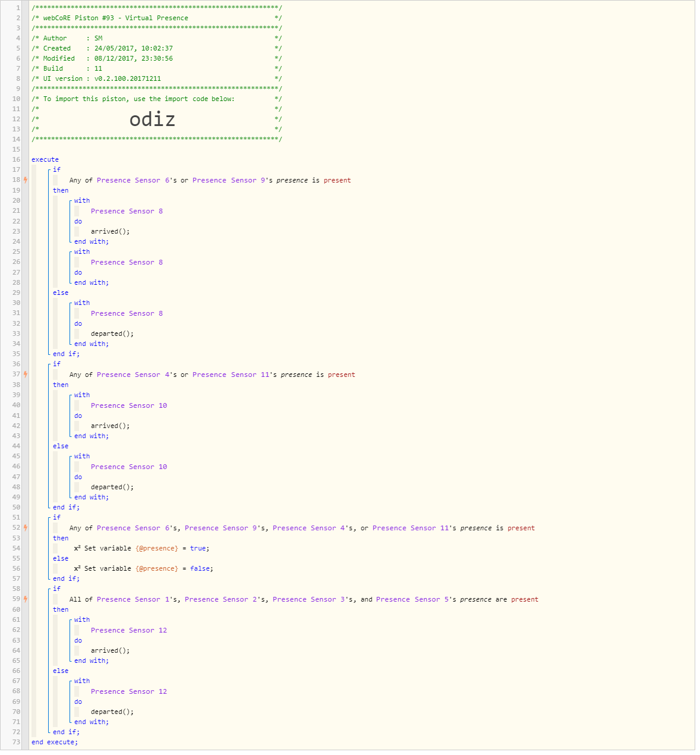Click 'Presence Sensor 10' on line 46

pos(129,467)
